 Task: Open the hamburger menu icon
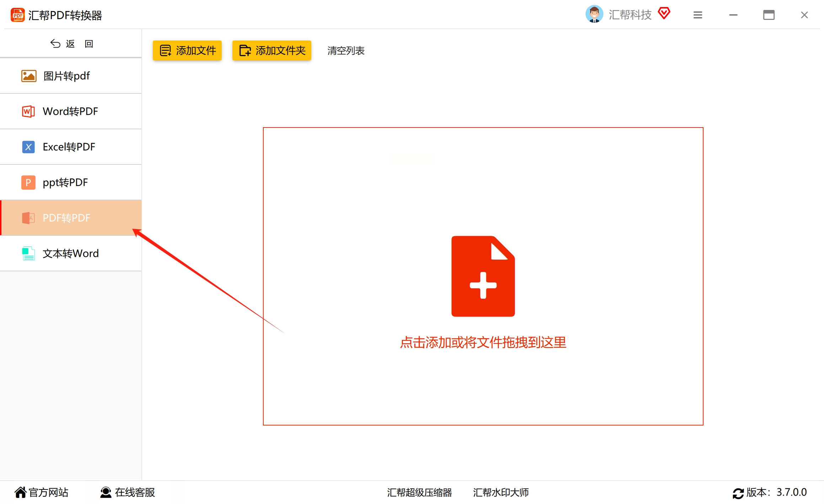698,15
